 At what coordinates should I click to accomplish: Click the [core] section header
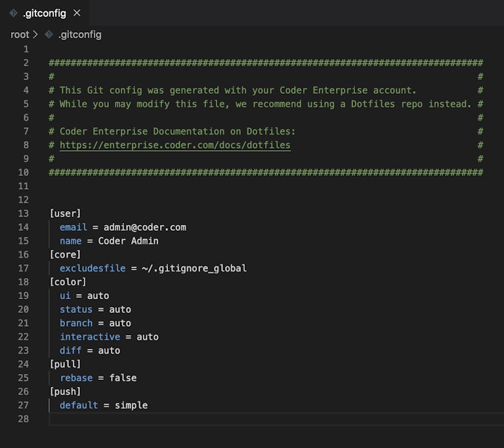[x=65, y=255]
